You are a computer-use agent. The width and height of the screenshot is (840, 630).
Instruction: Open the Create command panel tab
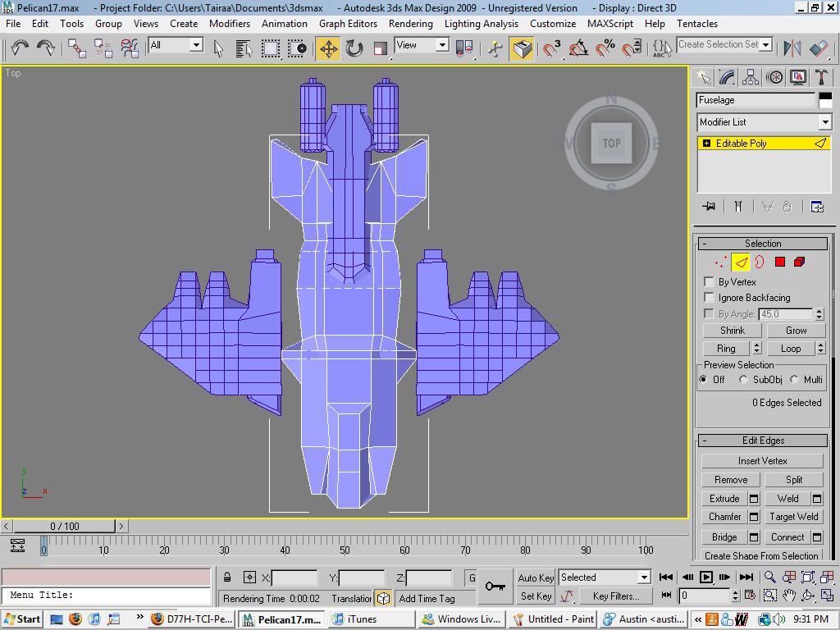tap(703, 78)
